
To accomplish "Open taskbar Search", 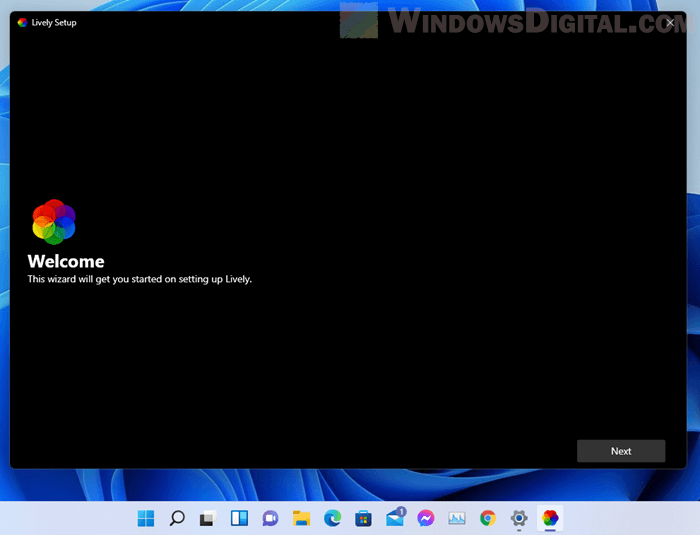I will [x=177, y=518].
